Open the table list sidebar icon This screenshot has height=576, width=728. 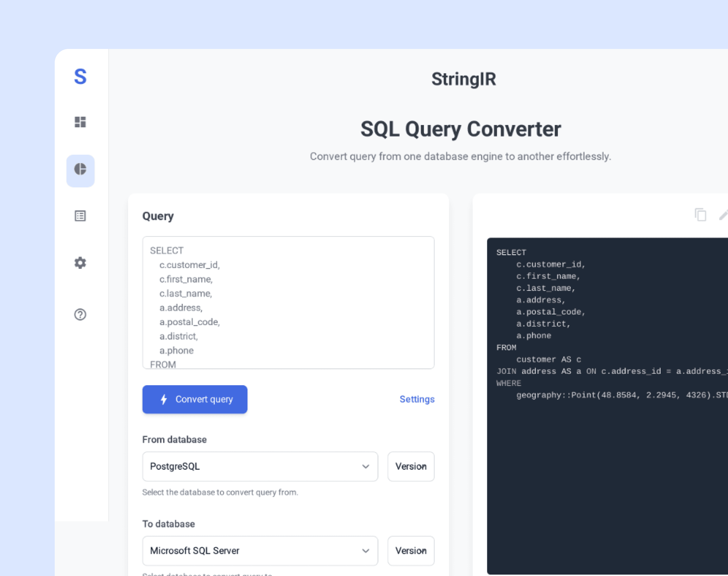[x=80, y=216]
